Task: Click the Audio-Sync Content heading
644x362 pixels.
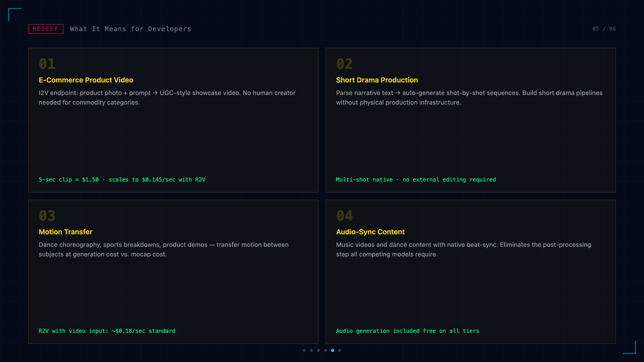Action: pos(370,232)
